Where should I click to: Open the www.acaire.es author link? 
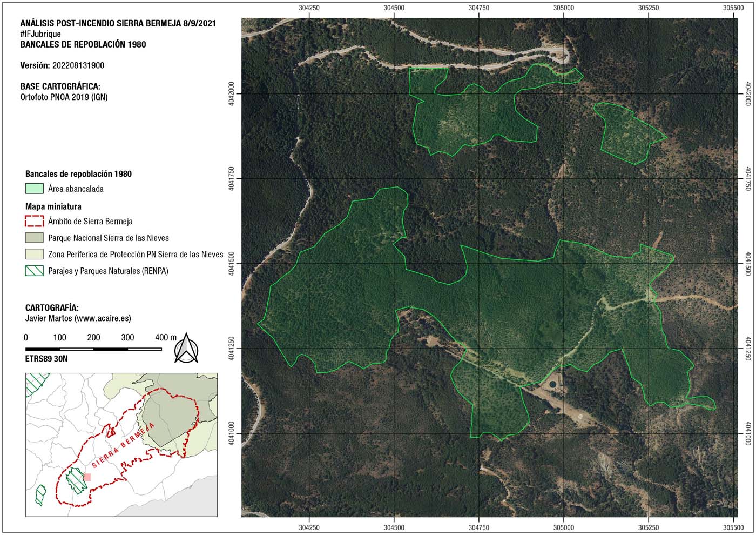coord(103,318)
